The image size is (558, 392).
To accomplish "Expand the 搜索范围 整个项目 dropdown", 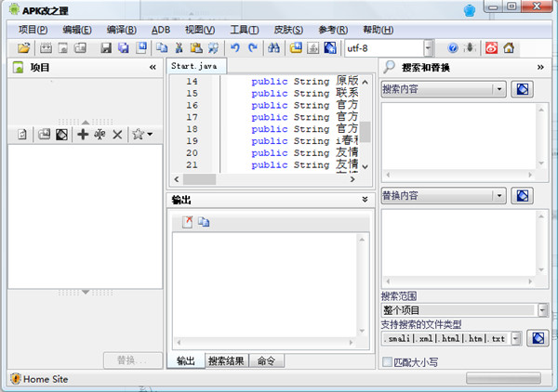I will 541,310.
